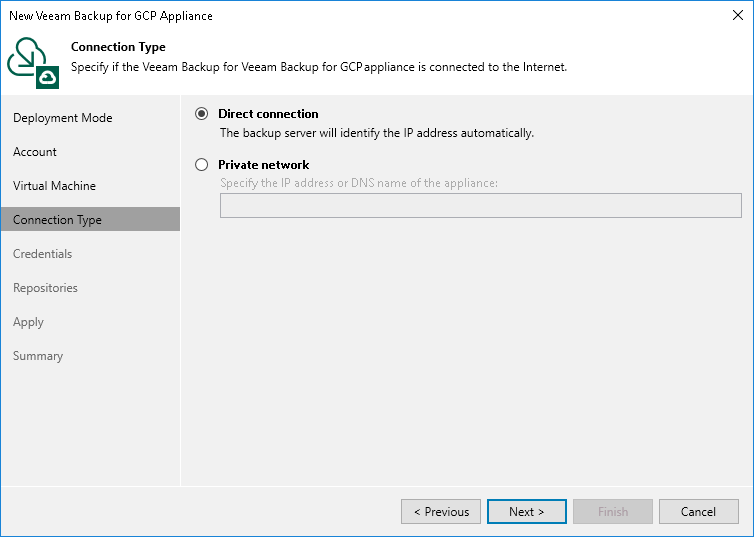754x537 pixels.
Task: Open the Credentials wizard step
Action: point(42,254)
